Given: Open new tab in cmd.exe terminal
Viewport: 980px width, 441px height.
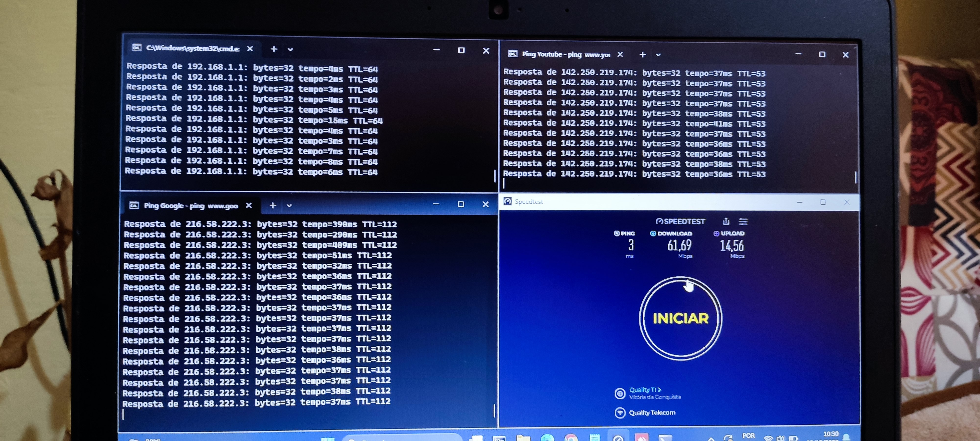Looking at the screenshot, I should click(274, 49).
